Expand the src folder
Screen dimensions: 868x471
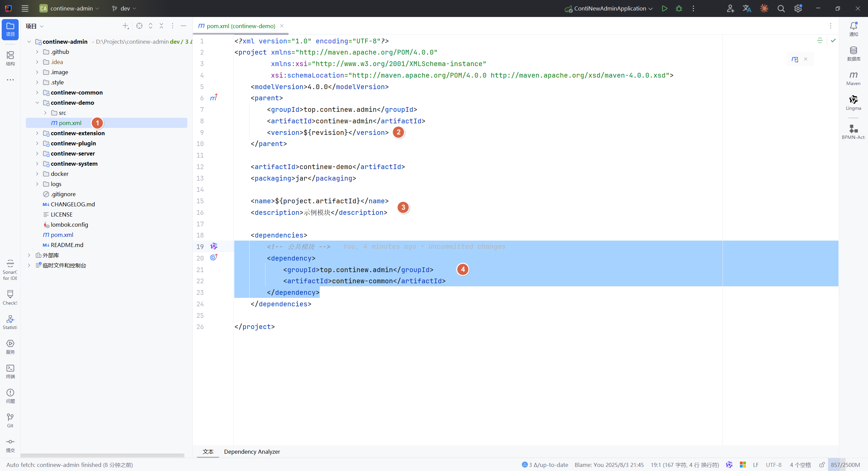(45, 113)
